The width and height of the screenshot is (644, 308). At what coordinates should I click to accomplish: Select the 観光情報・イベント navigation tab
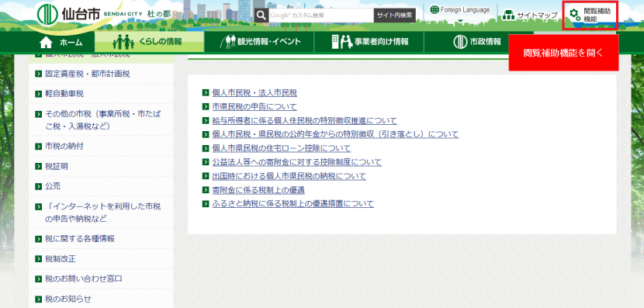[x=258, y=42]
